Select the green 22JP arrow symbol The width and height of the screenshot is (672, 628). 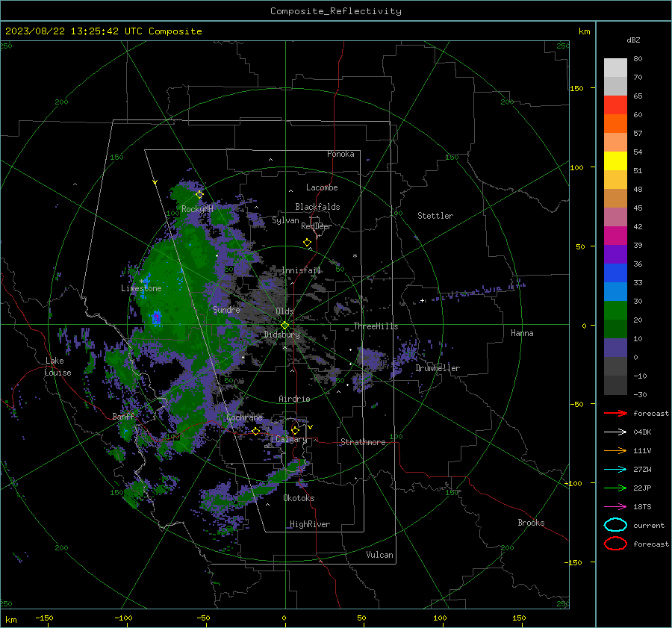[x=615, y=488]
